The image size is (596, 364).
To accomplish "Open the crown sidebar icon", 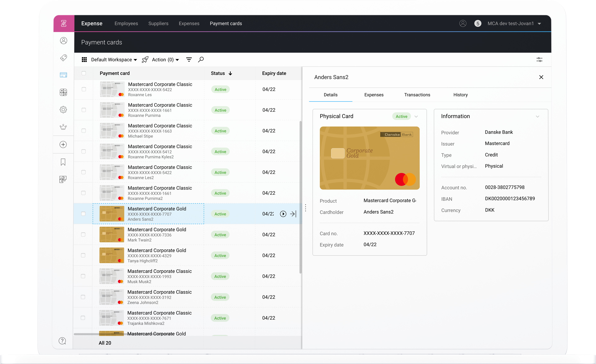I will [63, 127].
